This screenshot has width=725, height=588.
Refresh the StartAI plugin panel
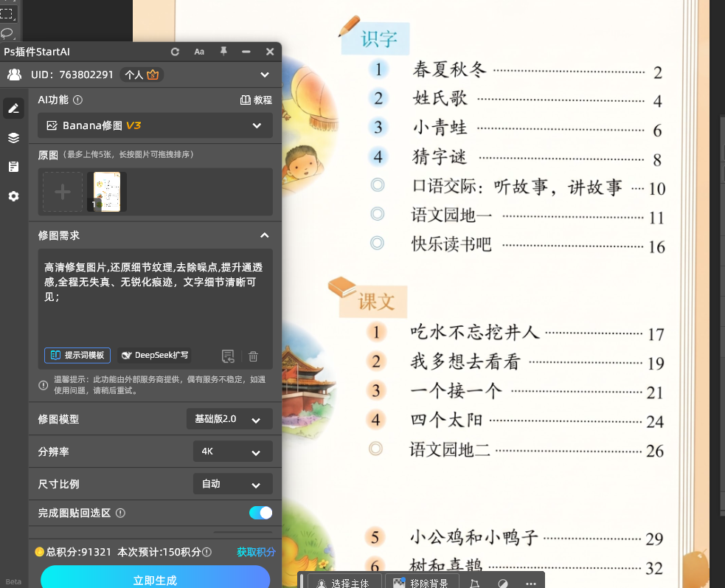click(175, 52)
